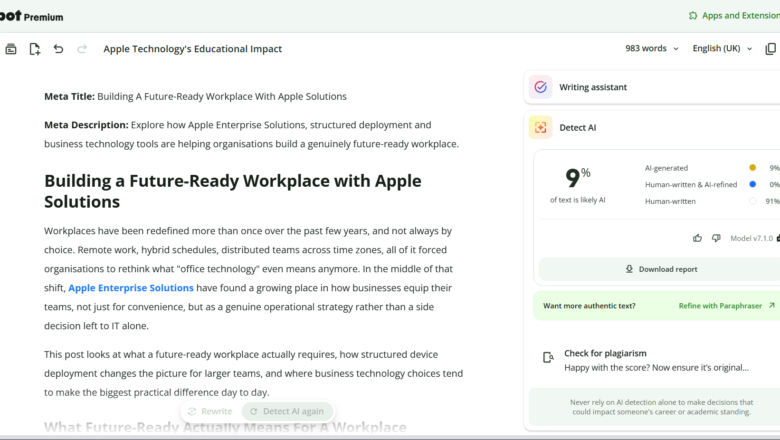Click the 'What Future-Ready Actually Means' subheading
The height and width of the screenshot is (440, 780).
[225, 427]
